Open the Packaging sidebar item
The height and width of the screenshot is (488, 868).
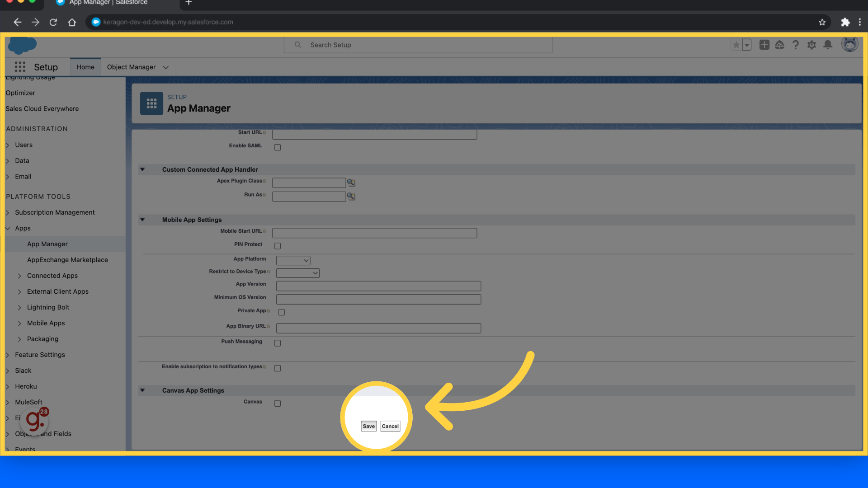tap(42, 339)
